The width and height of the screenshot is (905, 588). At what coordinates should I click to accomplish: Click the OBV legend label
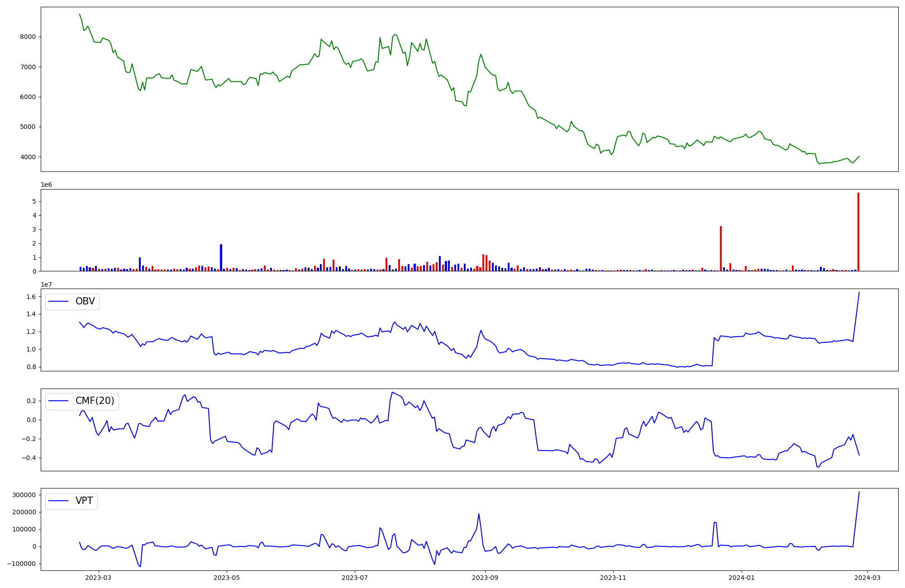coord(85,301)
